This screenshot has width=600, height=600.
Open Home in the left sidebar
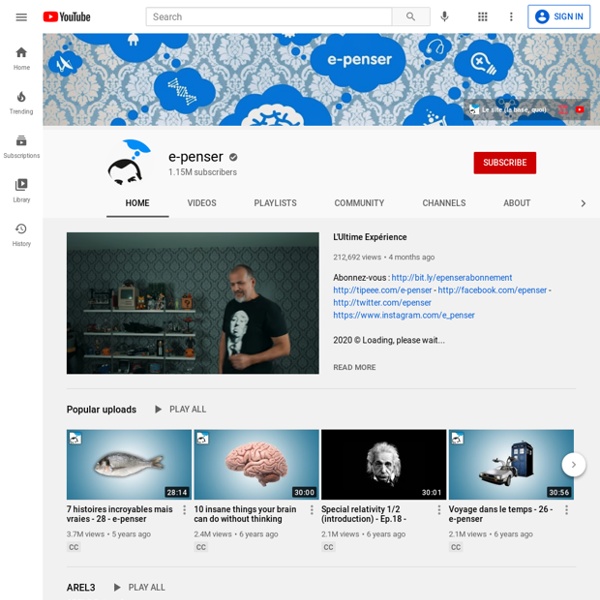[x=21, y=58]
